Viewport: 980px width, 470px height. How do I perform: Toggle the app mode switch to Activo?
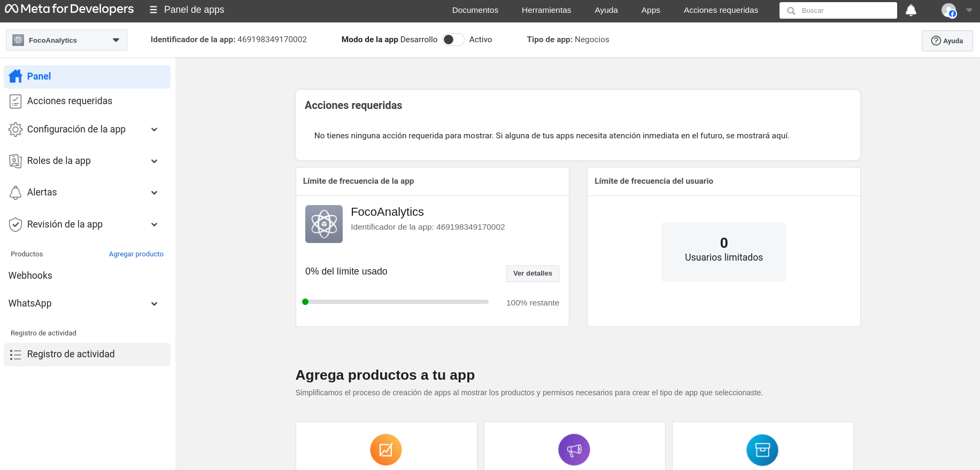453,40
